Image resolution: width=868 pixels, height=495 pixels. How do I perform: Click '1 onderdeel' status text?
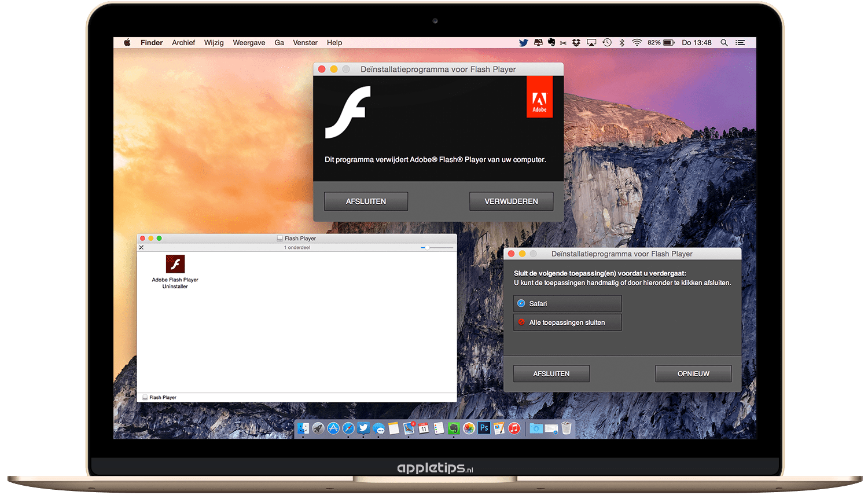(x=297, y=247)
